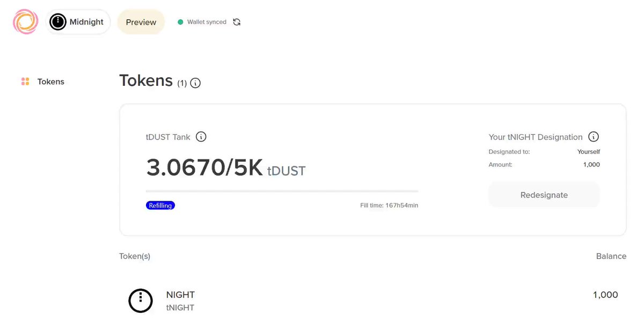The image size is (644, 329).
Task: Click the Tokens grid icon in sidebar
Action: coord(25,82)
